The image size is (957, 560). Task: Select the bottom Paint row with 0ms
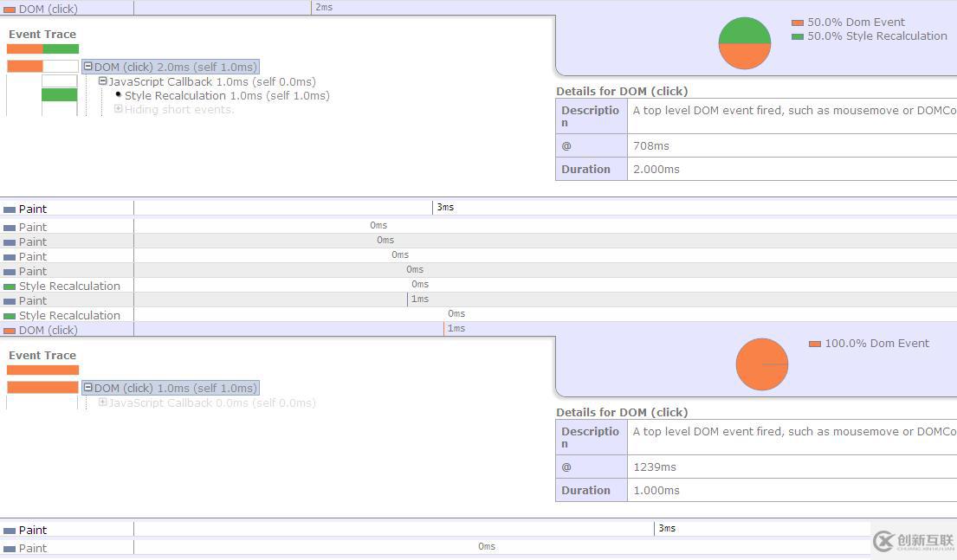coord(478,548)
